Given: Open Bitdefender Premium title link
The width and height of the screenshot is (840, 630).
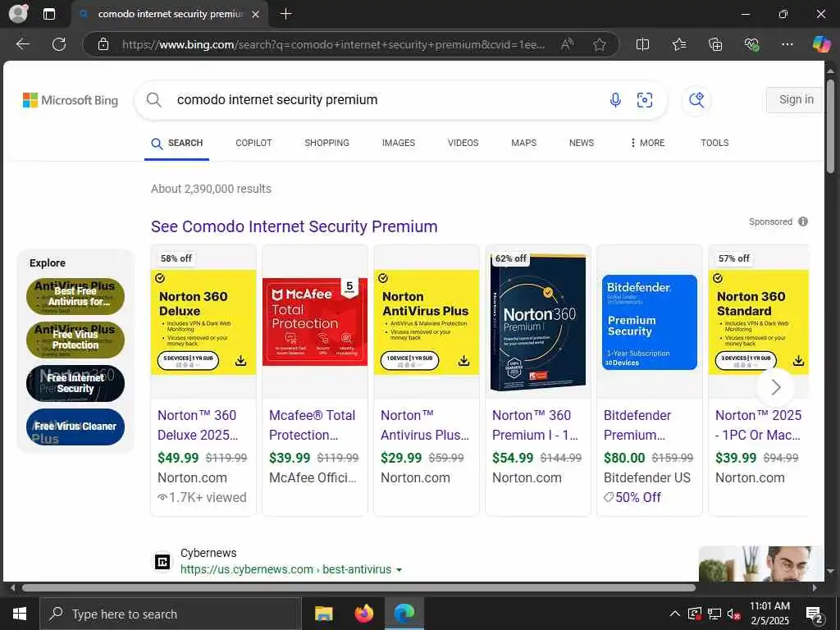Looking at the screenshot, I should click(x=637, y=426).
